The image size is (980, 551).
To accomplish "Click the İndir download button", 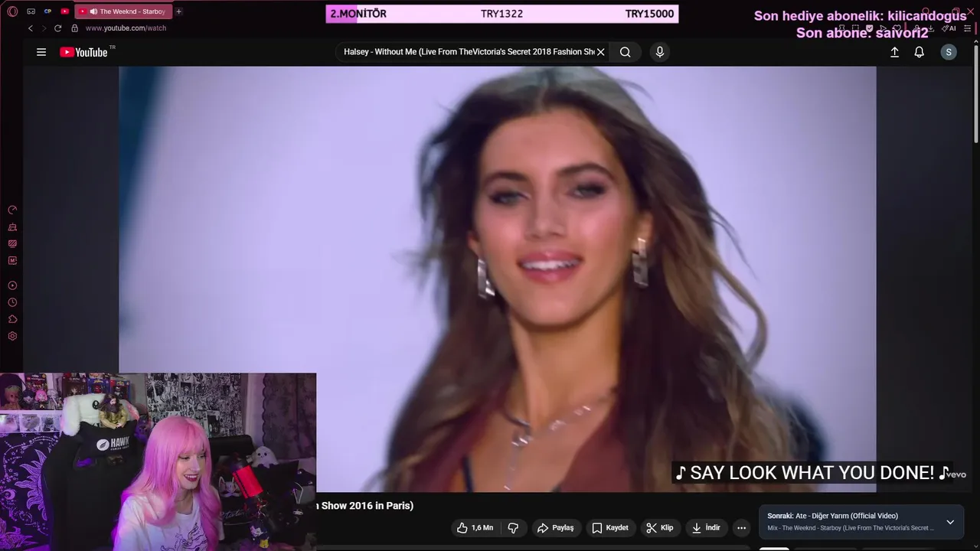I will coord(706,528).
